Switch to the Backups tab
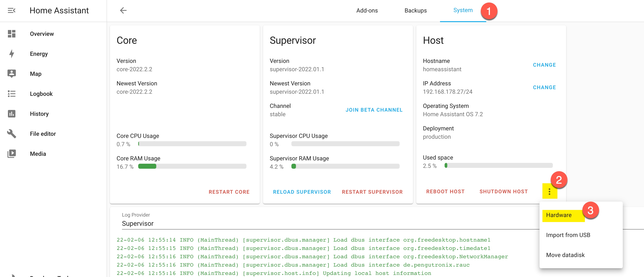The height and width of the screenshot is (277, 644). coord(415,10)
